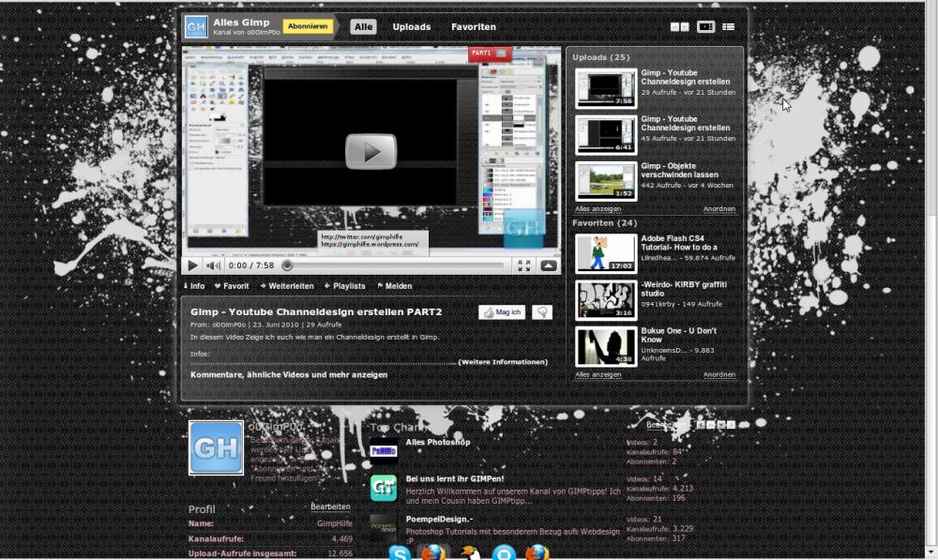
Task: Collapse the channel header using the up arrow
Action: click(x=673, y=26)
